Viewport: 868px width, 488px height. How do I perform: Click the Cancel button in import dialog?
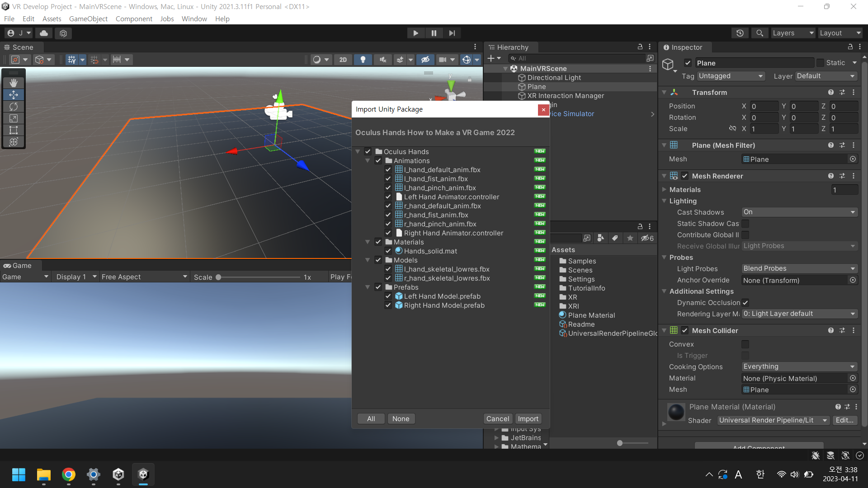[498, 419]
